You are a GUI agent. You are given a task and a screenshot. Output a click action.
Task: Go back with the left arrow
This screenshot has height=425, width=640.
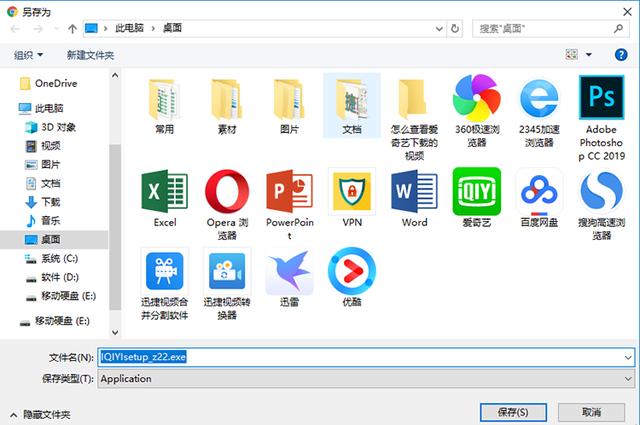click(16, 29)
